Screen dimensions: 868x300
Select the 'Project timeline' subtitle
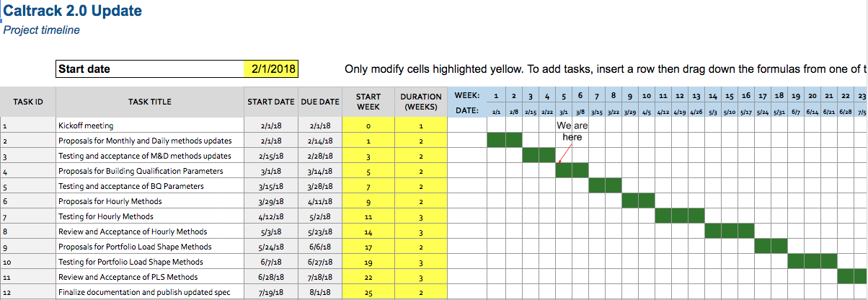click(x=41, y=30)
